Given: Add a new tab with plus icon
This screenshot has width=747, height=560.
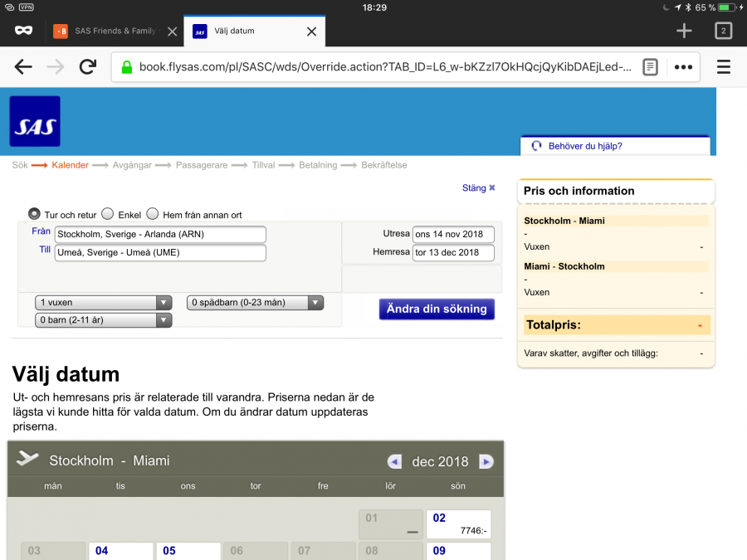Looking at the screenshot, I should [x=683, y=32].
